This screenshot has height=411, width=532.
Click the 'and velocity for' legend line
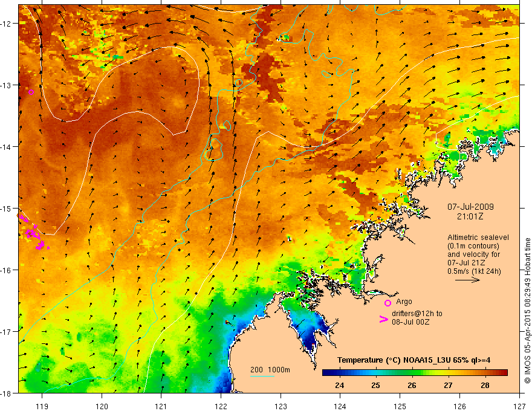click(x=473, y=254)
